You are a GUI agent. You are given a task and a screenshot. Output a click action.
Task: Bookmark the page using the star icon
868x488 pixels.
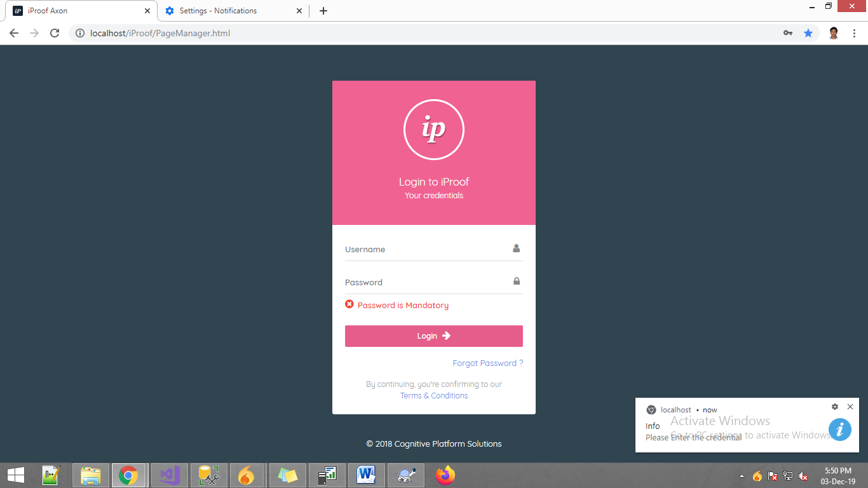[808, 32]
